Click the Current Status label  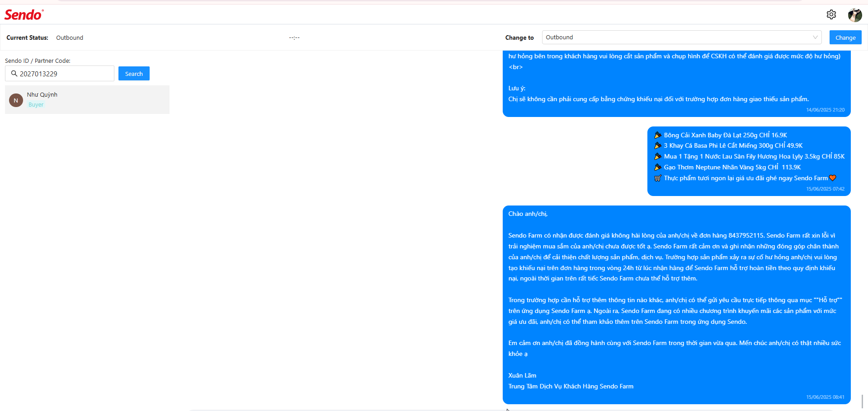click(27, 38)
